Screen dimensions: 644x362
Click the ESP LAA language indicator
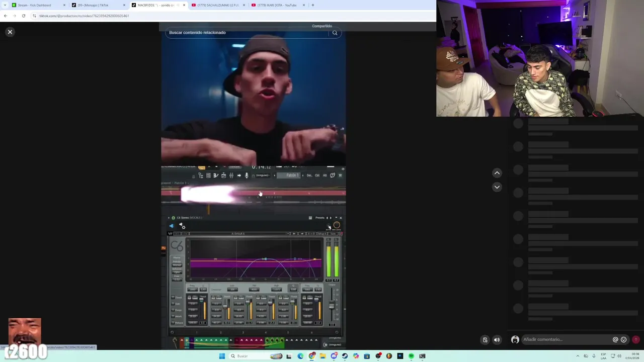pos(603,356)
